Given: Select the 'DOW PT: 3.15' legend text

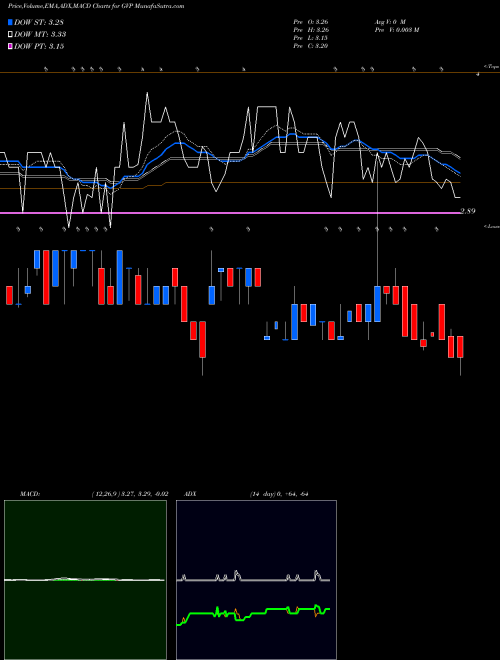Looking at the screenshot, I should point(39,46).
